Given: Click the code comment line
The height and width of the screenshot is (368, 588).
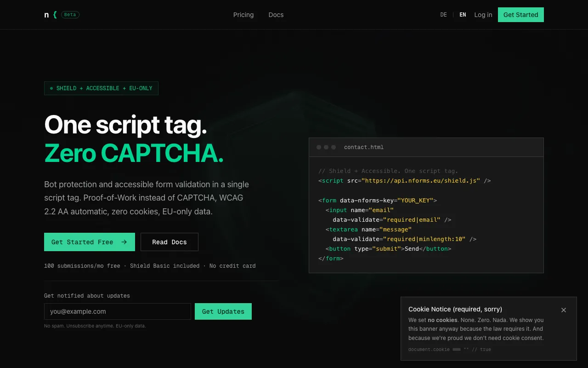Looking at the screenshot, I should [388, 171].
